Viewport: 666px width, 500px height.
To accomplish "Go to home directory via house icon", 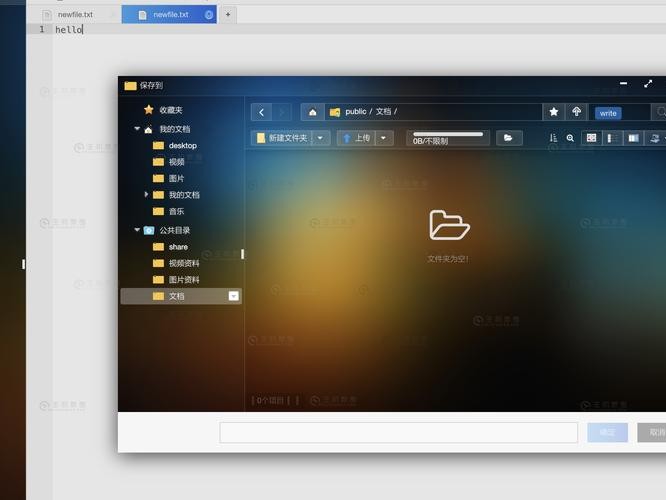I will (x=313, y=112).
